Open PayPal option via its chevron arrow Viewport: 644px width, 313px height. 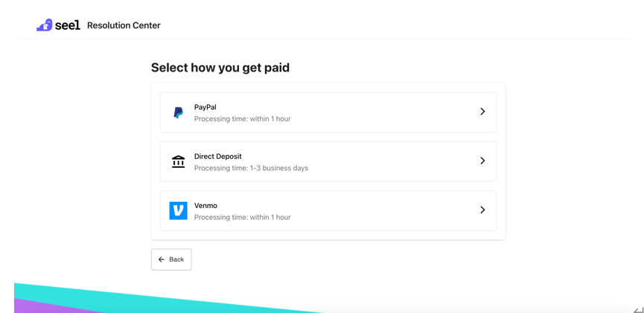tap(482, 112)
